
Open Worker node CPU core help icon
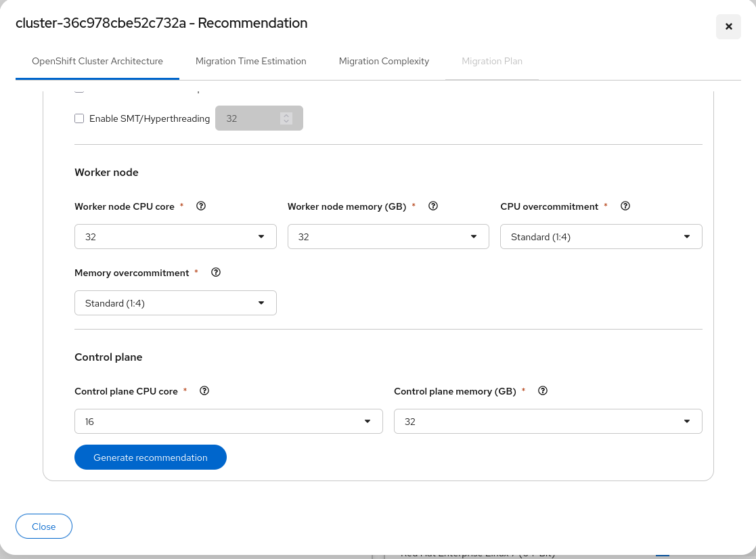(201, 206)
